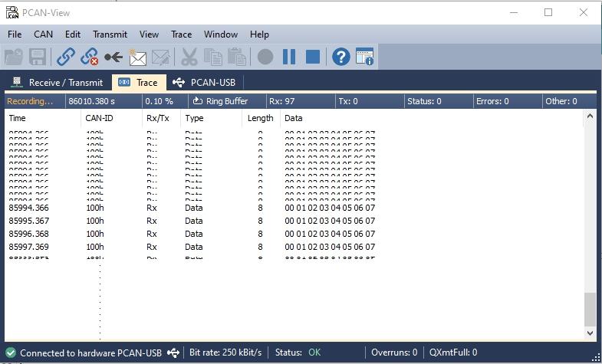Click the Status: OK indicator
This screenshot has height=364, width=602.
(298, 353)
